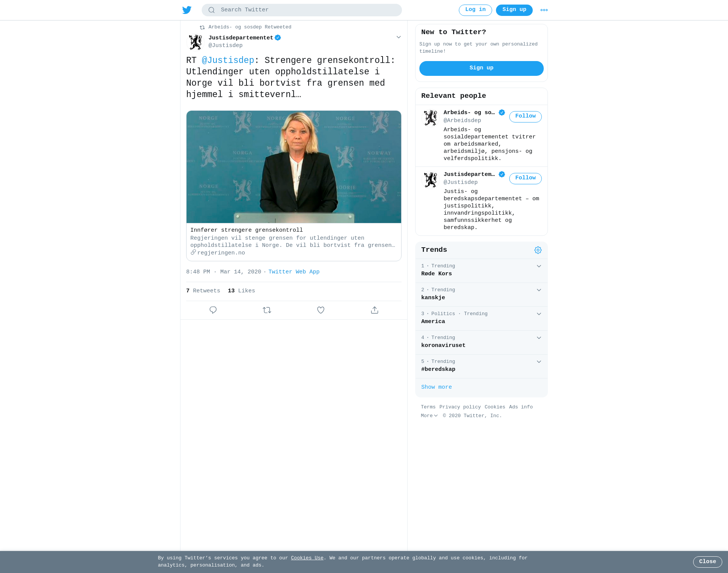Click the Twitter bird logo
The height and width of the screenshot is (573, 728).
pyautogui.click(x=187, y=10)
